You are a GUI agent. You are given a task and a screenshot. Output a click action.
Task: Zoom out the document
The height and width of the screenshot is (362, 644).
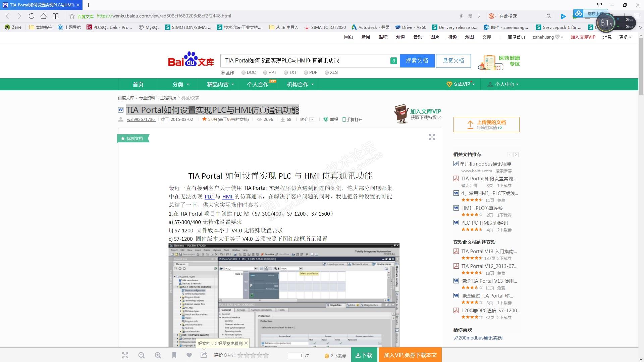(x=142, y=355)
